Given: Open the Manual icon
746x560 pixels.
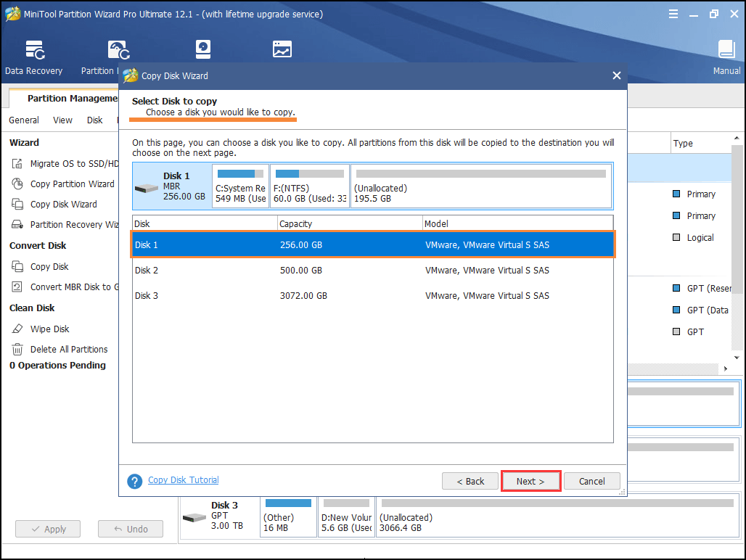Looking at the screenshot, I should click(x=726, y=57).
